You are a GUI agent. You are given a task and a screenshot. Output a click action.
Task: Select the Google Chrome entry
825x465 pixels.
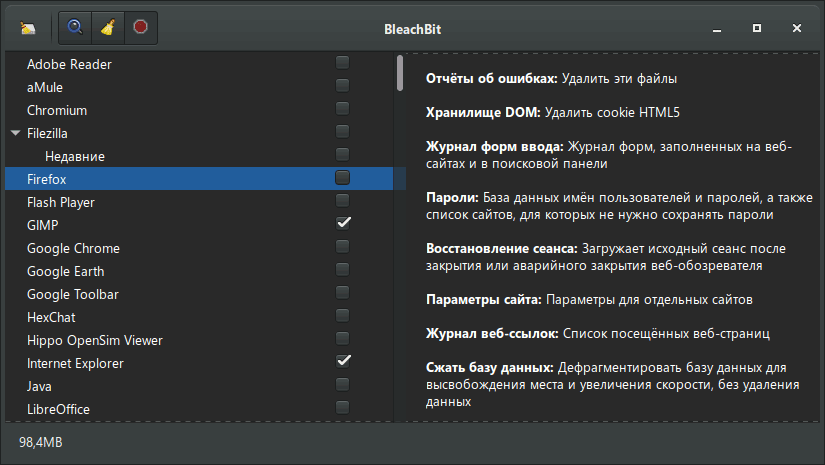point(199,248)
